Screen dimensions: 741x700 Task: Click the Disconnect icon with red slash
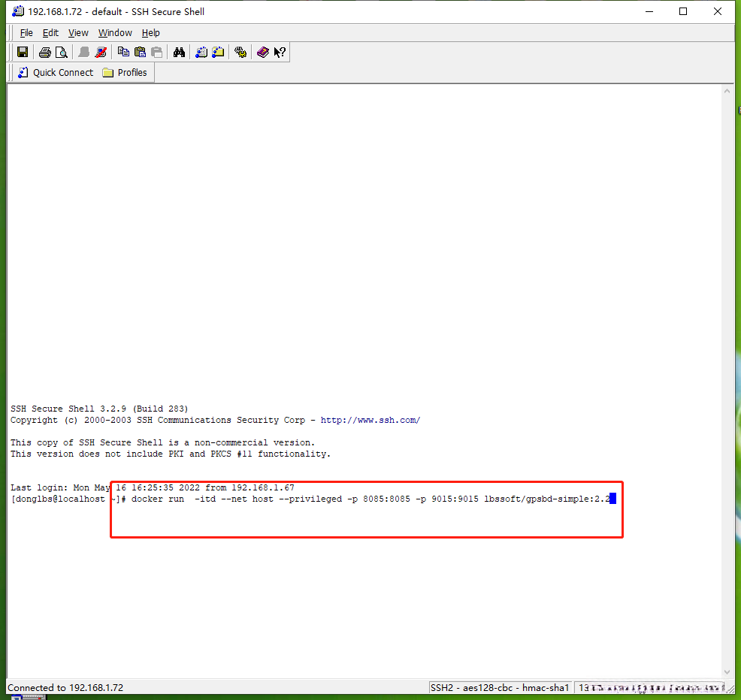pyautogui.click(x=101, y=52)
